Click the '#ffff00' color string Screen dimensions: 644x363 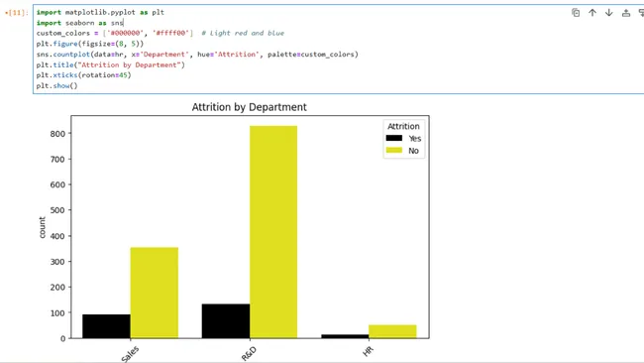(170, 34)
